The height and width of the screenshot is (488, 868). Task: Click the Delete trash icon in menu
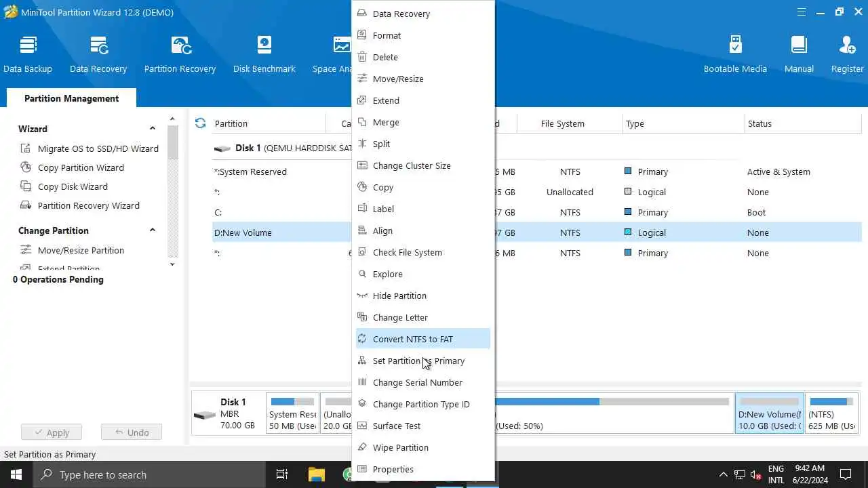pos(362,57)
